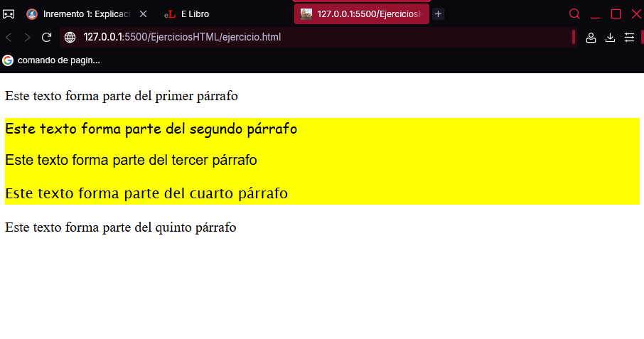Go forward with the forward arrow
Image resolution: width=644 pixels, height=339 pixels.
coord(27,38)
